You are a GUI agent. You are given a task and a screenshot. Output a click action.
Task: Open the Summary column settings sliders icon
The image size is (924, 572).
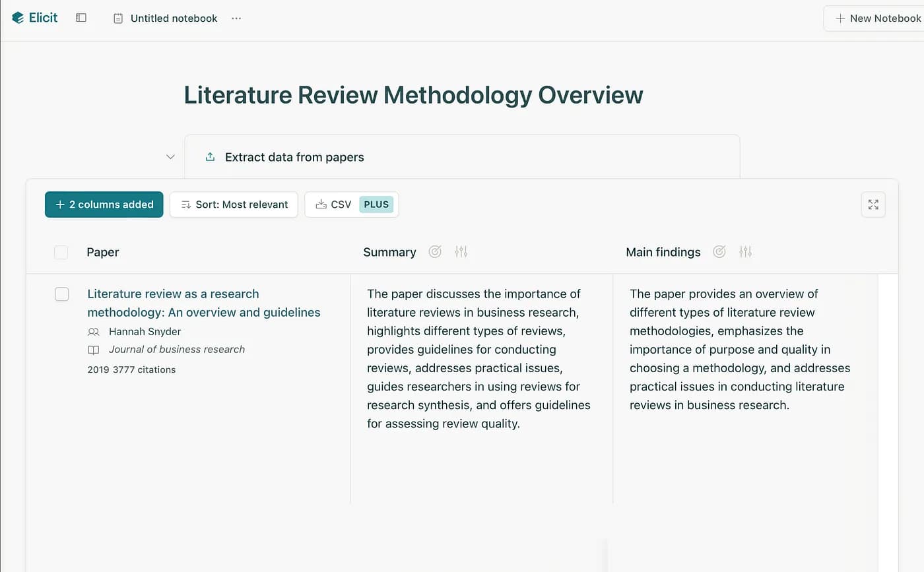tap(461, 251)
